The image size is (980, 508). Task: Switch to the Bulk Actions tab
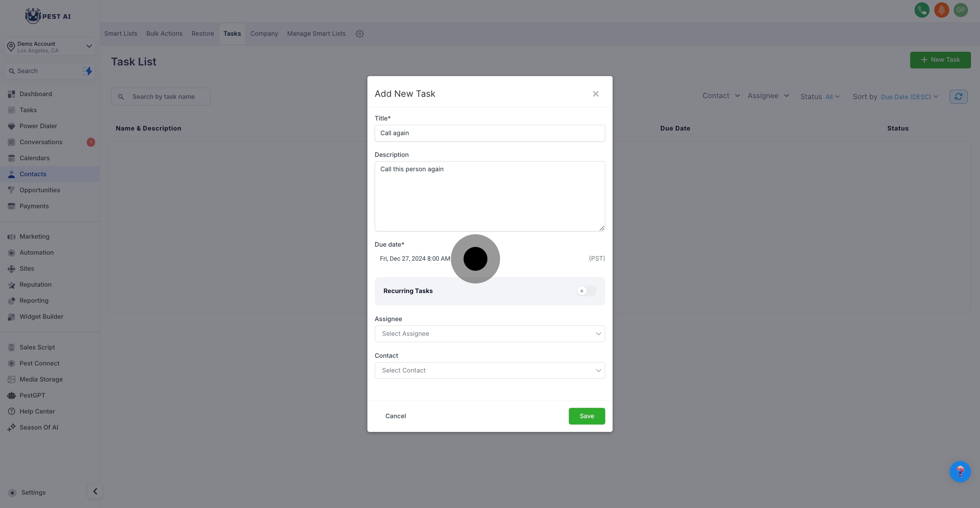(x=164, y=34)
